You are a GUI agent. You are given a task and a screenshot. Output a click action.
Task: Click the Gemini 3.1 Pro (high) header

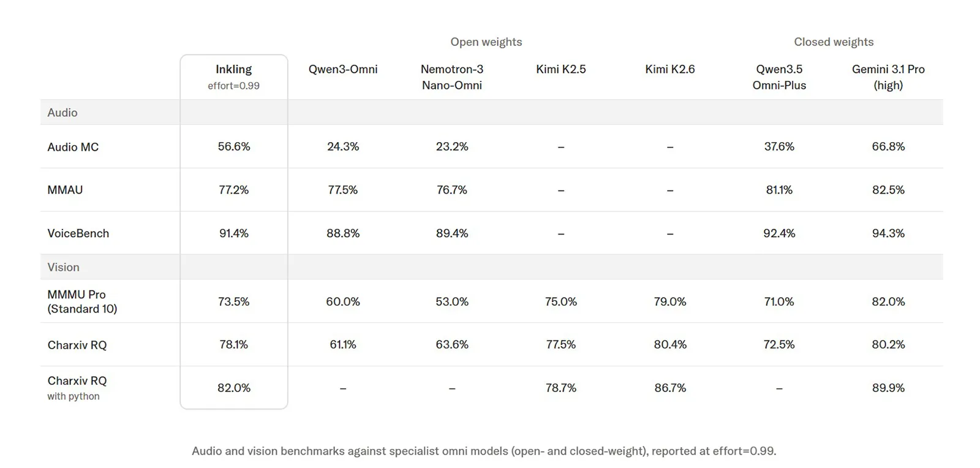click(888, 77)
